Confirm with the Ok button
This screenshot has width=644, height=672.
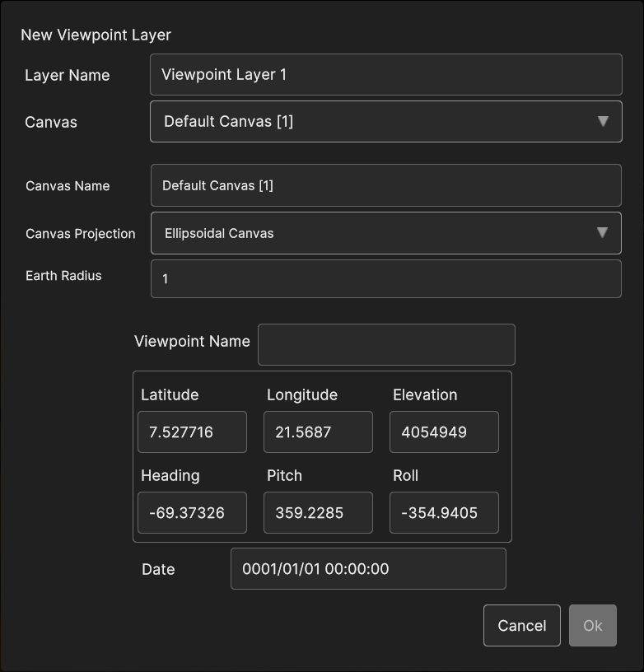pos(592,626)
